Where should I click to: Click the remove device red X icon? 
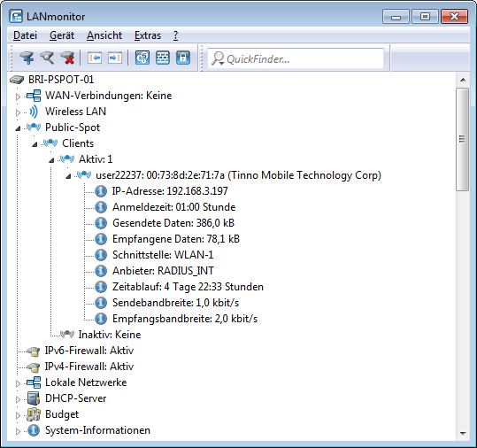coord(67,58)
